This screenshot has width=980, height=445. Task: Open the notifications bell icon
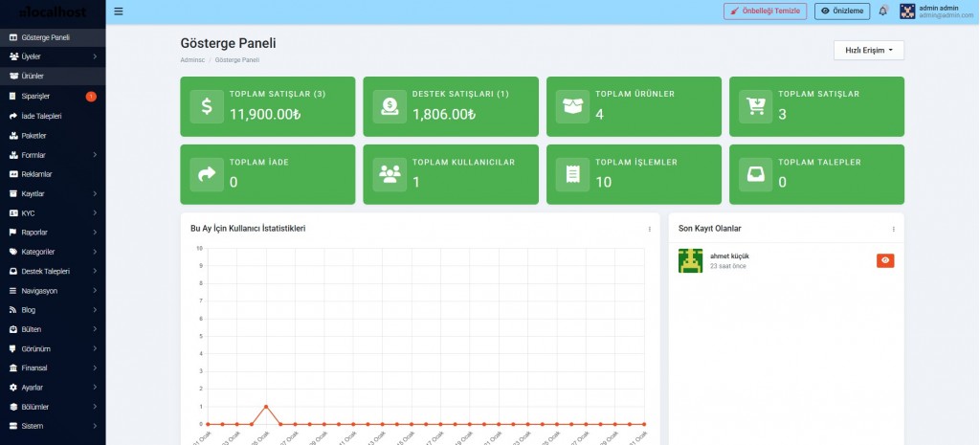tap(882, 11)
